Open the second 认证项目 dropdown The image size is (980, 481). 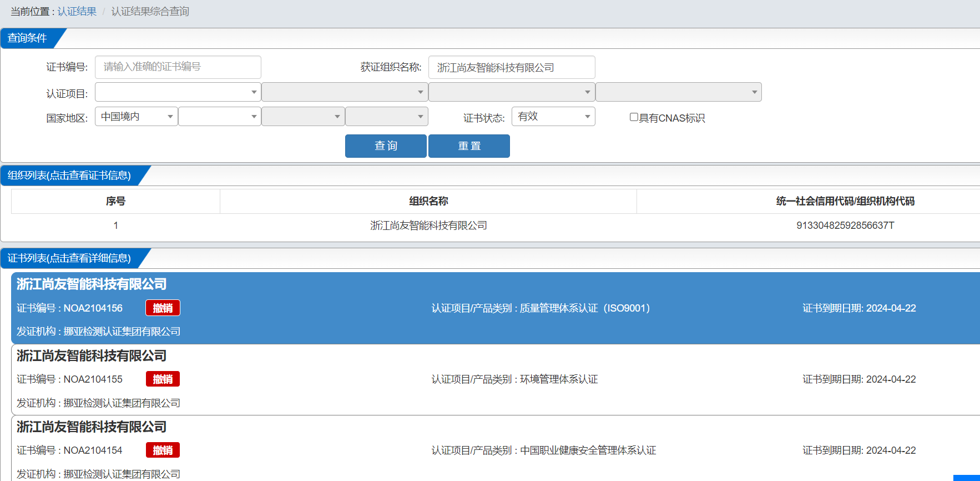[x=345, y=92]
